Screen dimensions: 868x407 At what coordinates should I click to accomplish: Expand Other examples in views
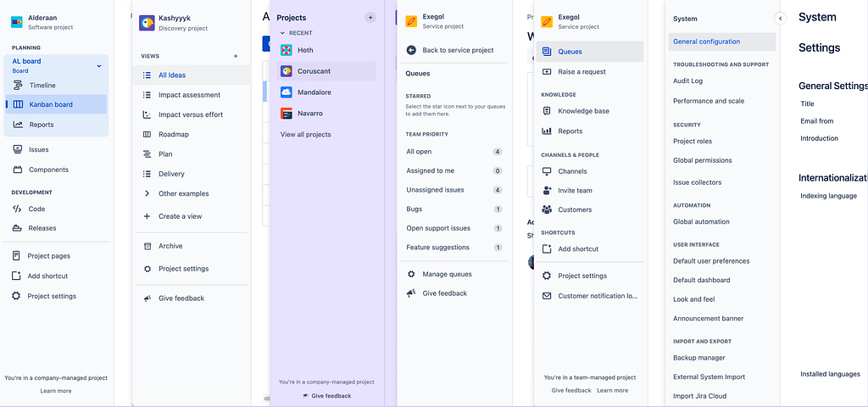click(183, 193)
